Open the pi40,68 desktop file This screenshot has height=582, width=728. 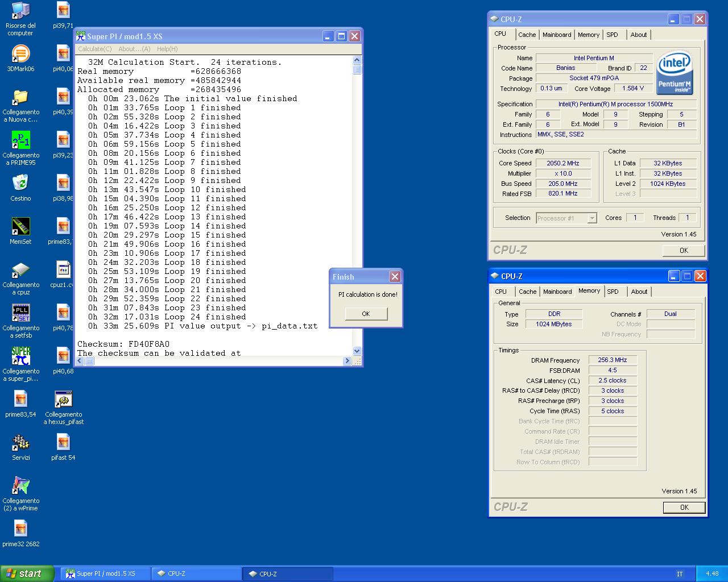(x=63, y=361)
